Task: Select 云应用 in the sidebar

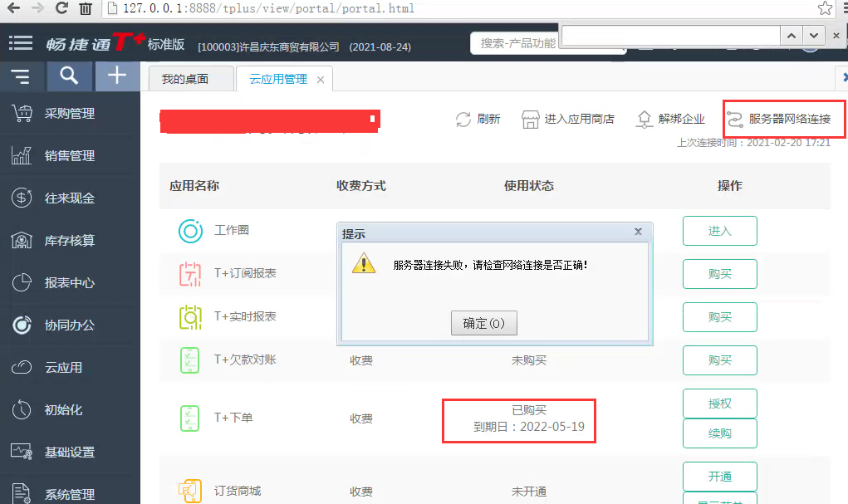Action: 70,367
